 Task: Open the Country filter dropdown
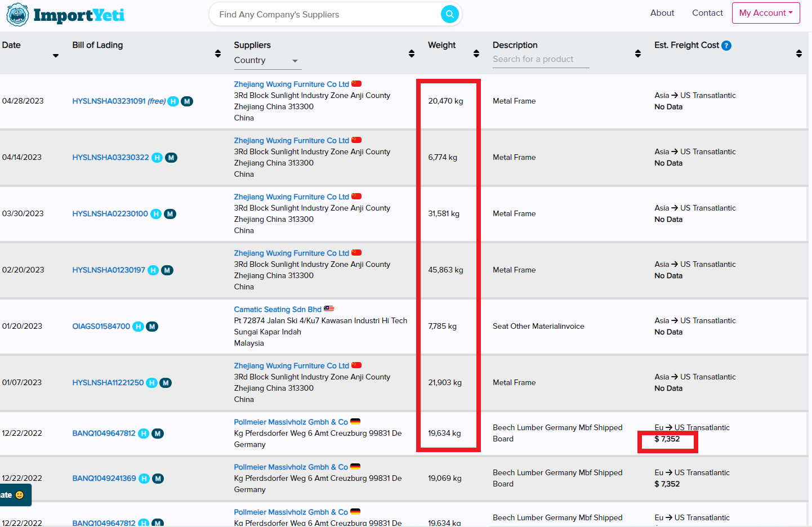[x=267, y=61]
